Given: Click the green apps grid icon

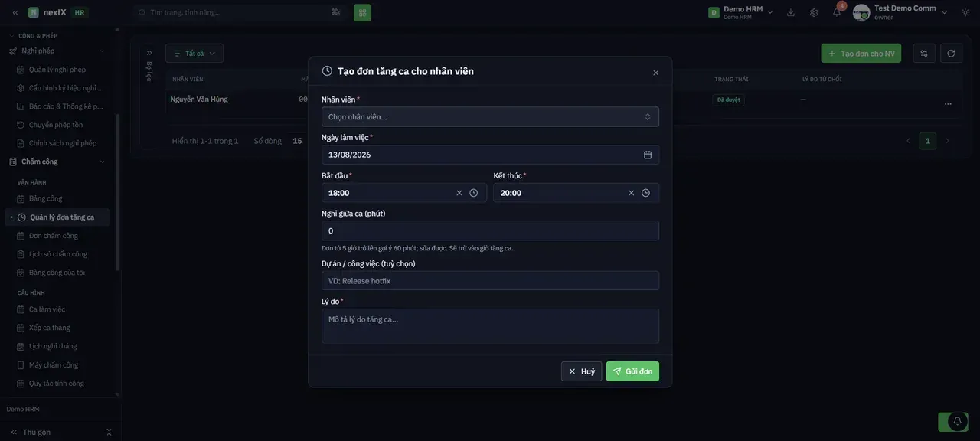Looking at the screenshot, I should pos(363,12).
